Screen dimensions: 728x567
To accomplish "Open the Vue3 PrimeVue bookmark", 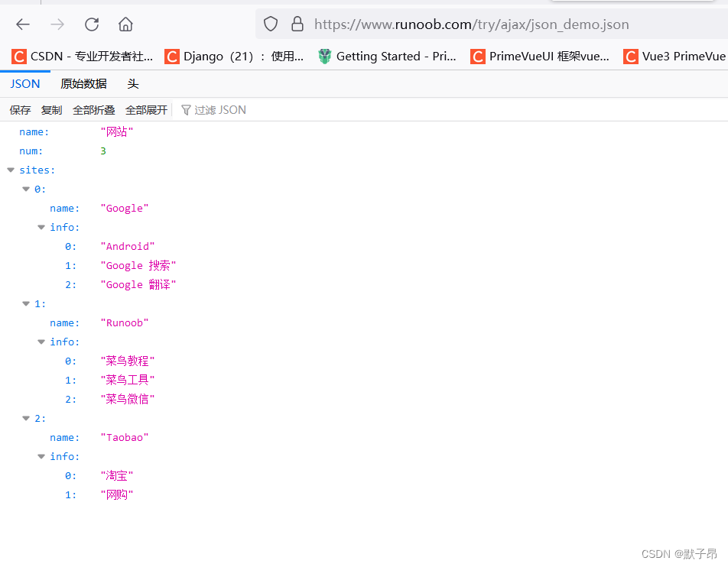I will 674,56.
